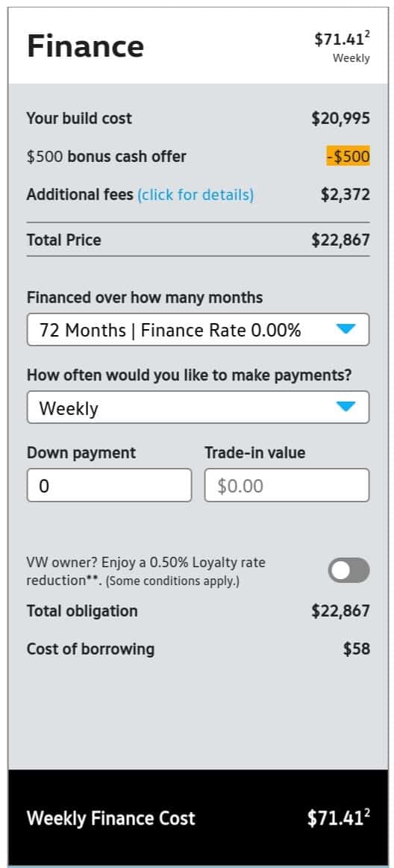Click the Trade-in value input field
The image size is (394, 868).
pos(287,485)
